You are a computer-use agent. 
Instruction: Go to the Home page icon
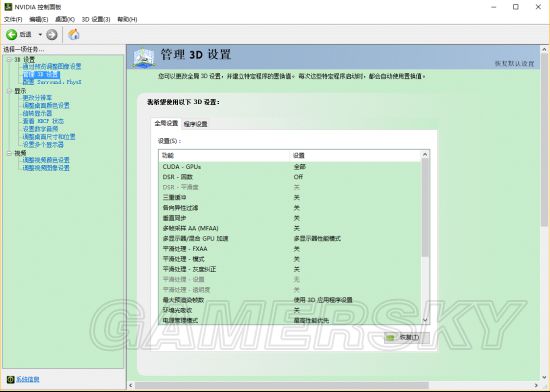click(x=74, y=34)
